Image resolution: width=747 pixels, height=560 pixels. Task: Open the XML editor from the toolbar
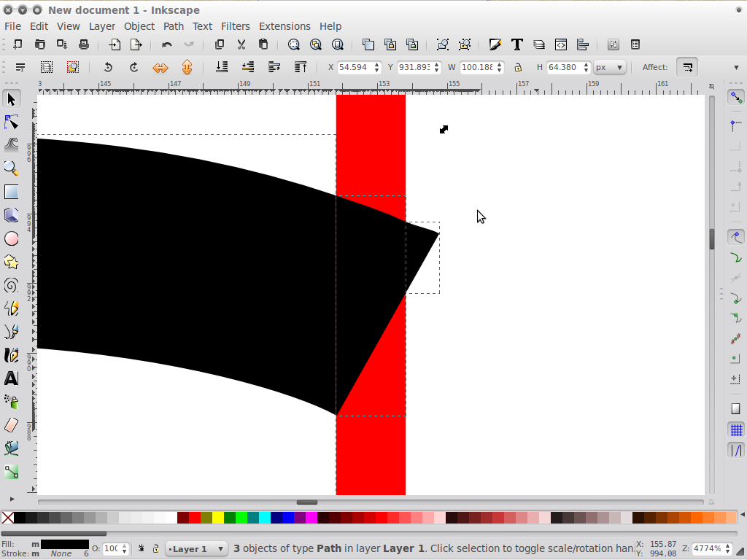[x=561, y=44]
